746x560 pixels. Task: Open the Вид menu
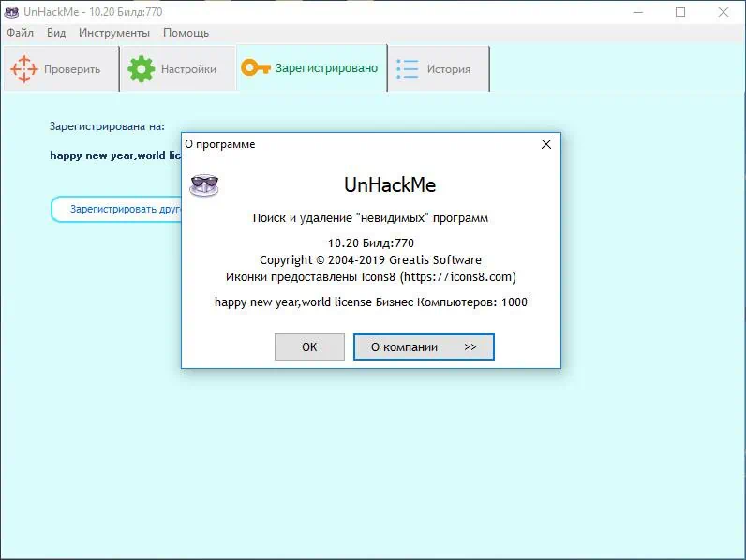click(56, 33)
